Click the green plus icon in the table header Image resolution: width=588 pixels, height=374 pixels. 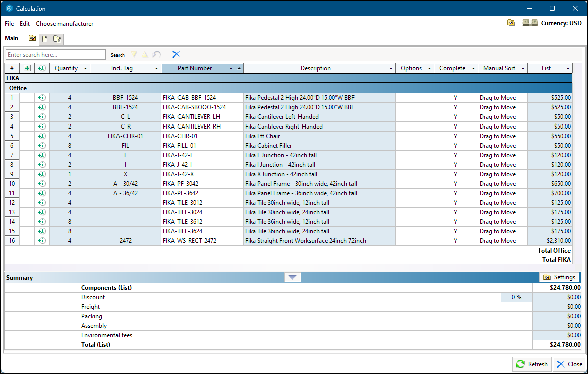click(27, 68)
